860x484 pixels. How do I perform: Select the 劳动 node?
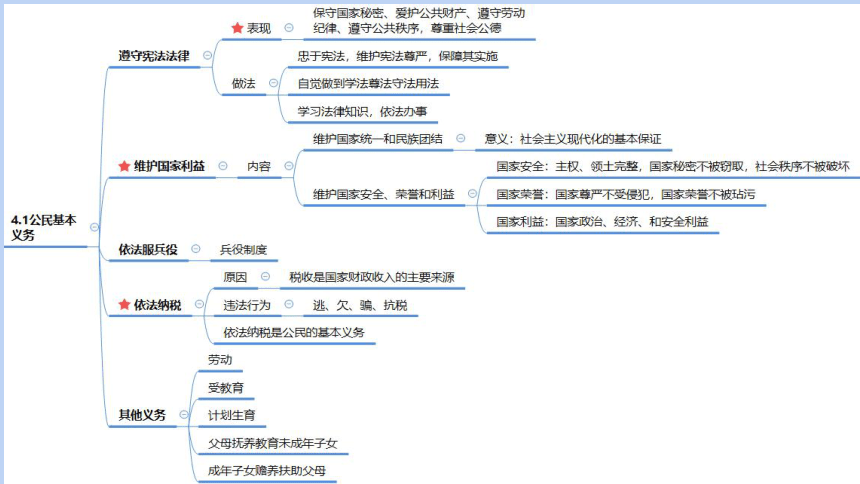click(x=220, y=360)
